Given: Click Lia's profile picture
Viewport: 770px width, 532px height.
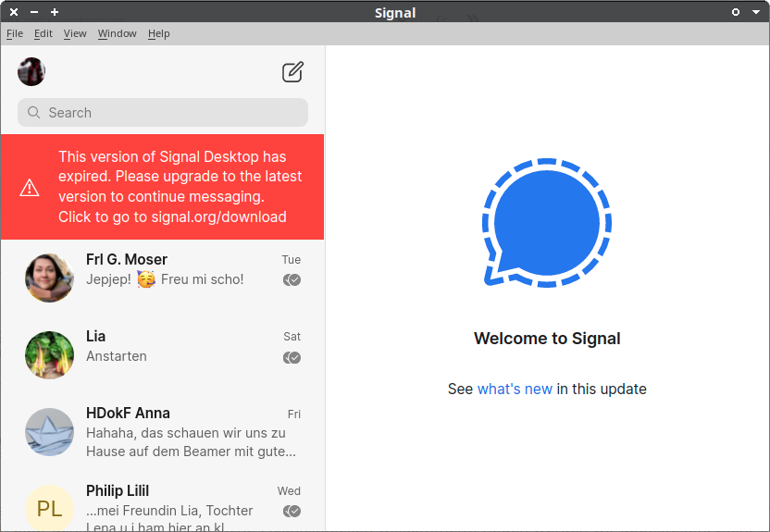Looking at the screenshot, I should tap(49, 355).
